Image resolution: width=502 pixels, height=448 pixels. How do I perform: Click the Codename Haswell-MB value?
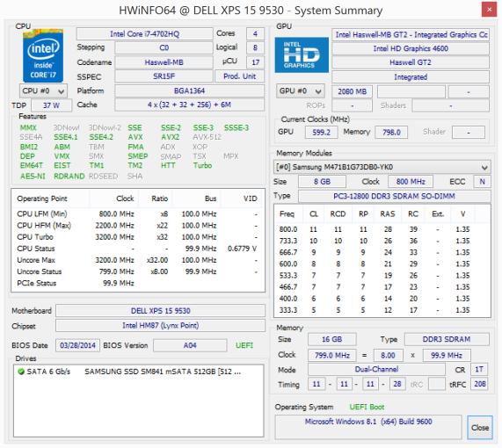tap(164, 62)
